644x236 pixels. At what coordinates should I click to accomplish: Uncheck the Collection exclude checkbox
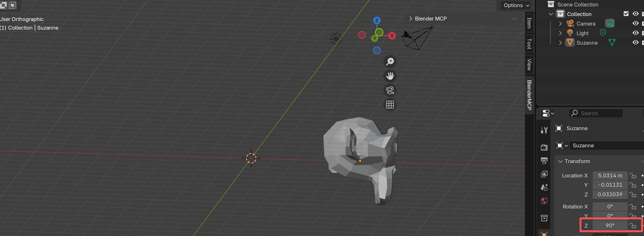pyautogui.click(x=626, y=14)
